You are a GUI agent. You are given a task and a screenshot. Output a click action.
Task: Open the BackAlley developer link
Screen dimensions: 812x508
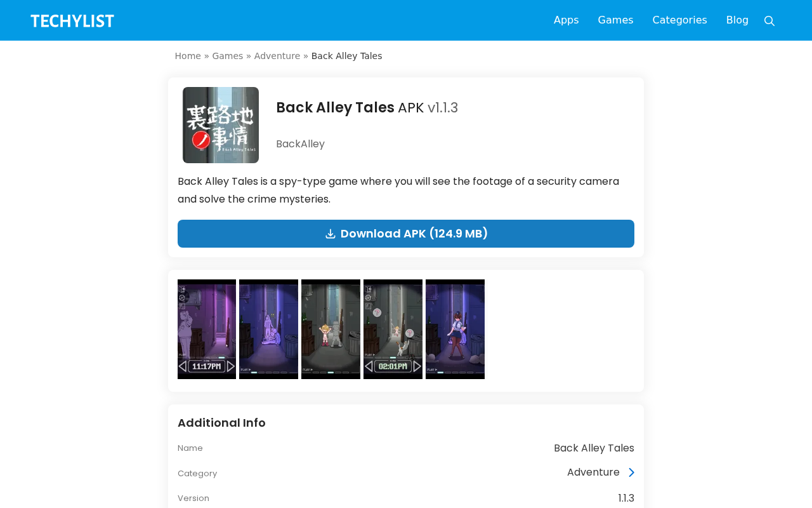(x=300, y=144)
